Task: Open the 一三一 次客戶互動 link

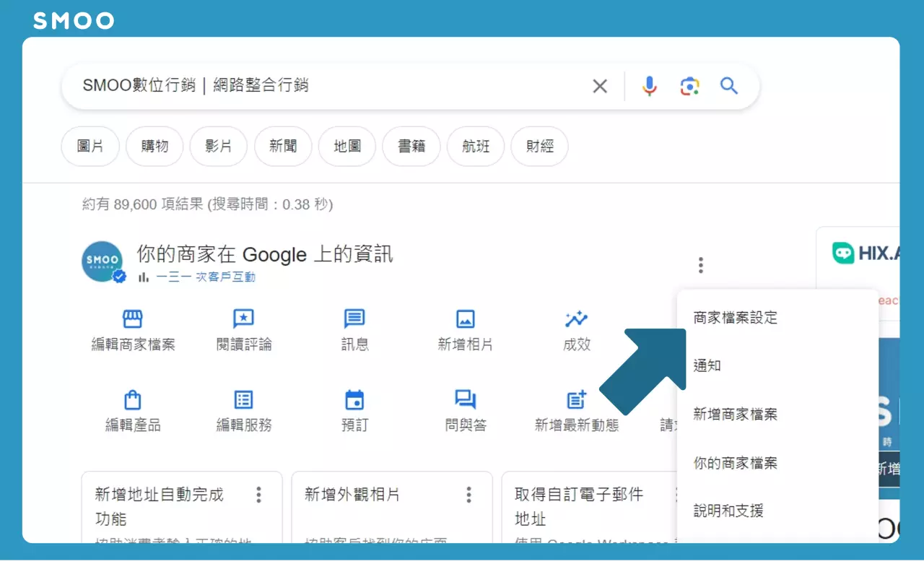Action: click(205, 277)
